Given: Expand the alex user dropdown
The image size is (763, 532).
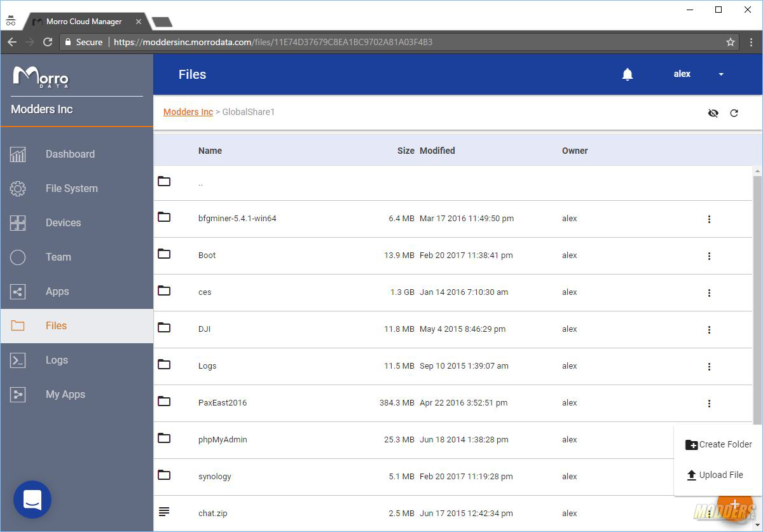Looking at the screenshot, I should pos(721,74).
